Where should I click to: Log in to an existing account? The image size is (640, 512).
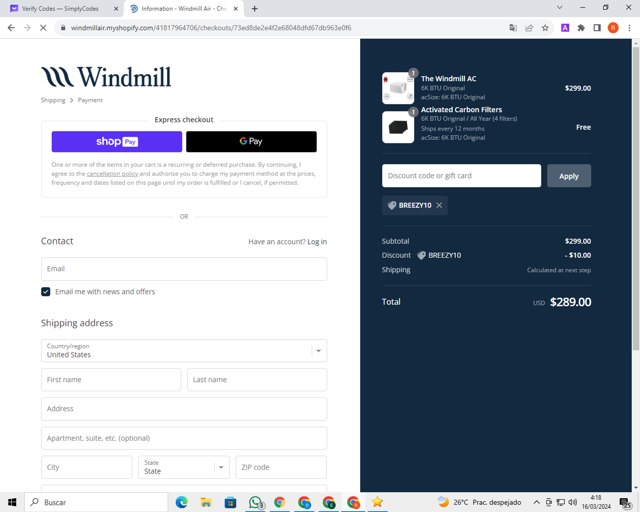pos(317,242)
